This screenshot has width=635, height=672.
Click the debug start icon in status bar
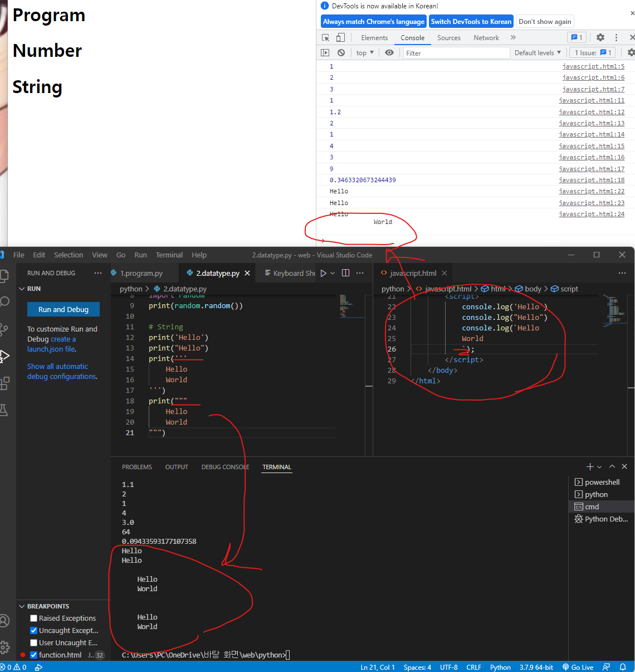pos(38,667)
